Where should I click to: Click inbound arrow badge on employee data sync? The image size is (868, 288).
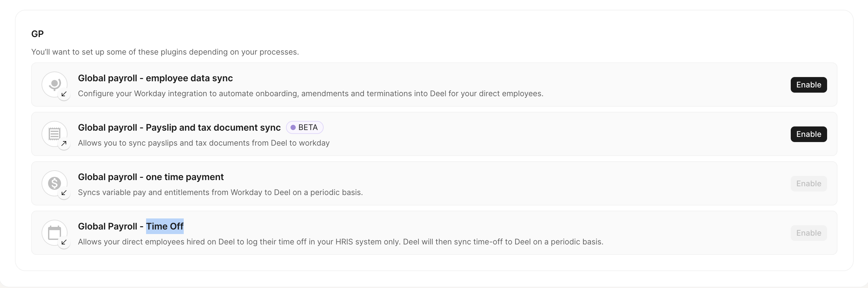point(64,94)
